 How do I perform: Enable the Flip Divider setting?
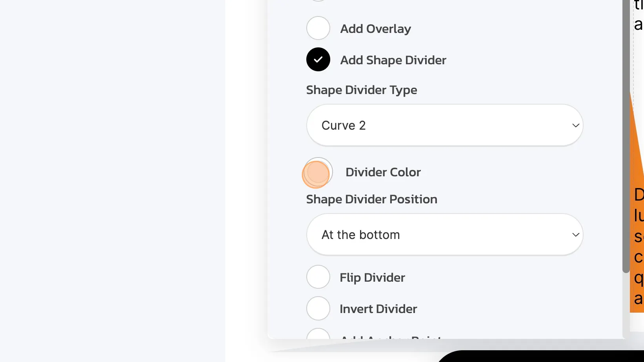318,277
